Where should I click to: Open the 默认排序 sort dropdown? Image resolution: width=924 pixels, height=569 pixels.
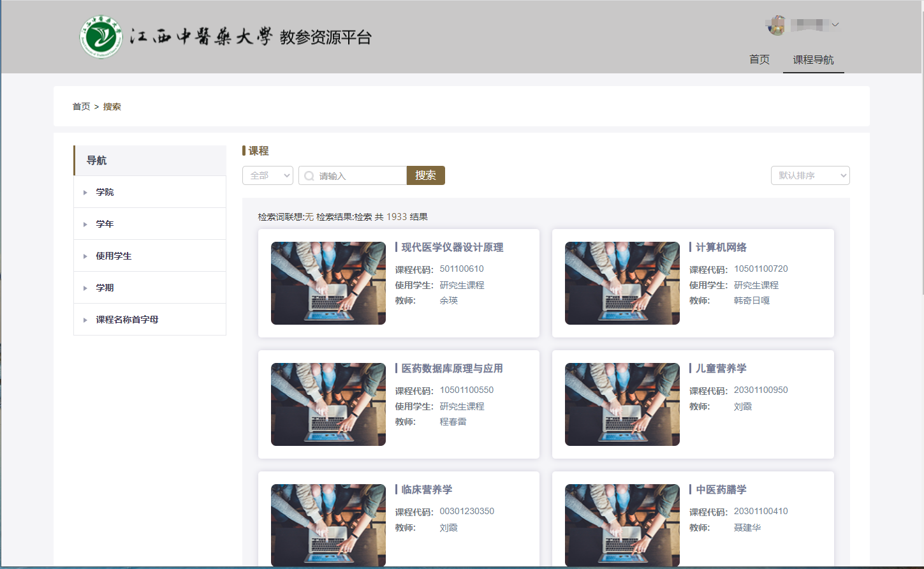[x=810, y=175]
